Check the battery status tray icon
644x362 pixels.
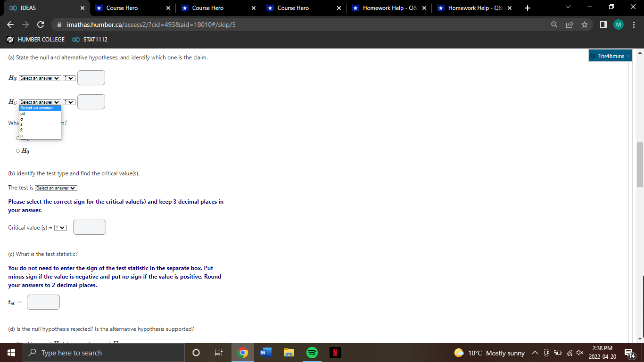[x=557, y=353]
